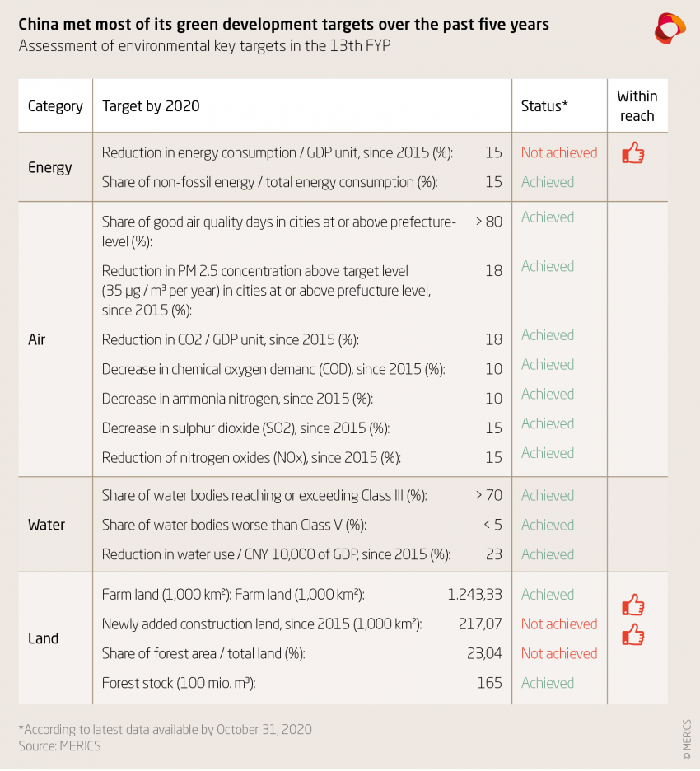This screenshot has height=771, width=700.
Task: Click 'Reduction in CO2 / GDP unit' row
Action: 231,339
